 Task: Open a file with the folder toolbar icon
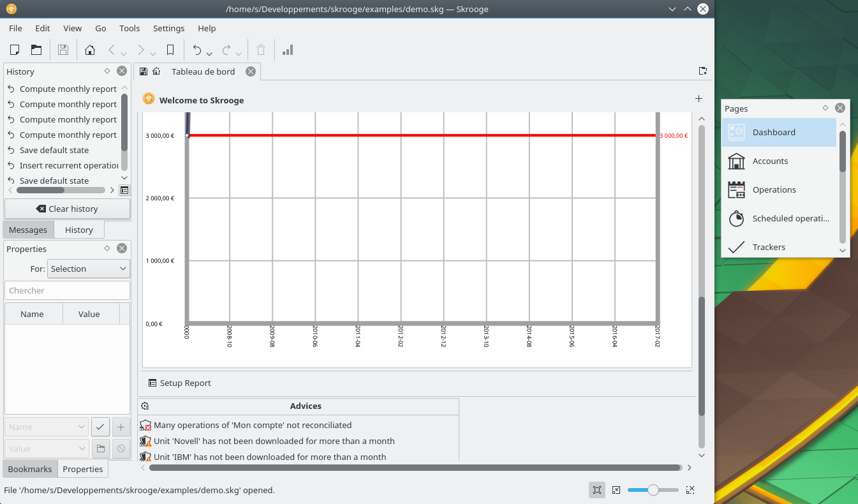coord(36,50)
